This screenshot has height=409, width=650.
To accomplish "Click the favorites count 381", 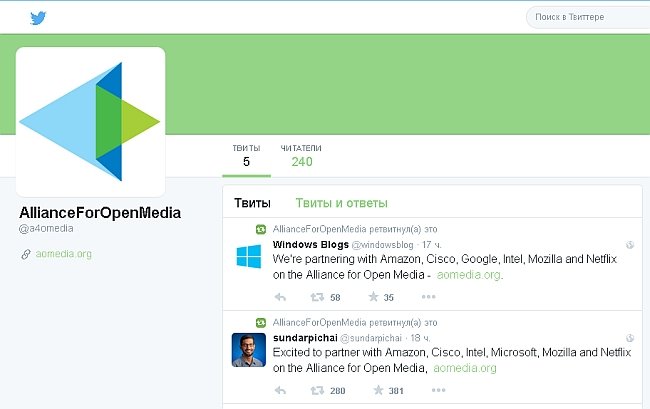I will pos(396,391).
